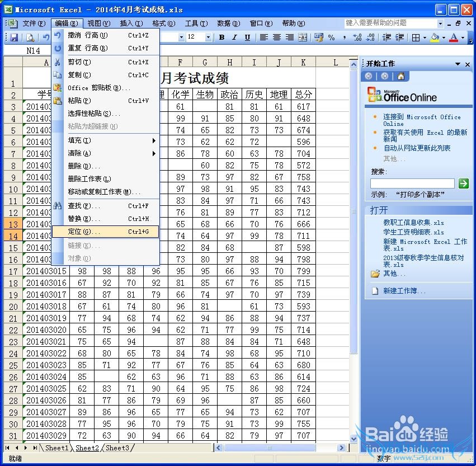476x466 pixels.
Task: Click the Name Box showing N14
Action: coord(33,51)
